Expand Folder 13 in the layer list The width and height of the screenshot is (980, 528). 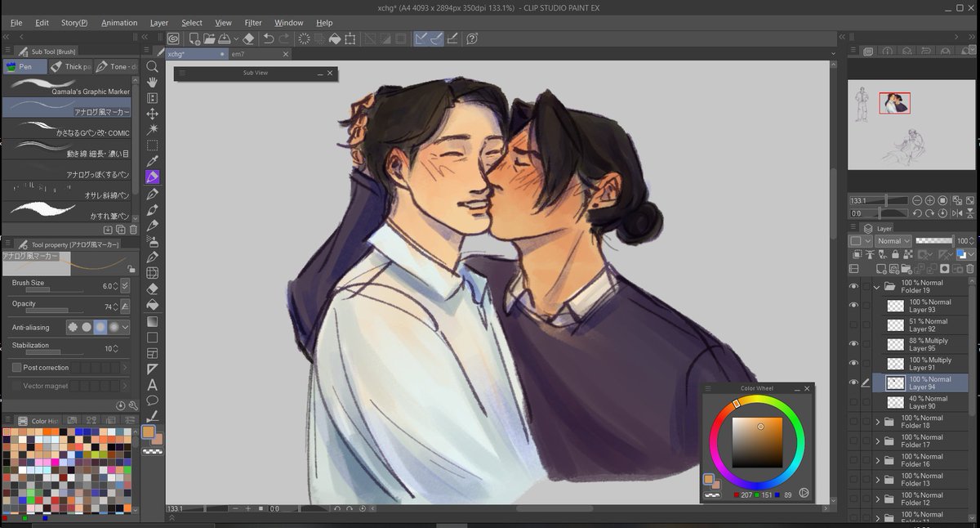[x=877, y=480]
